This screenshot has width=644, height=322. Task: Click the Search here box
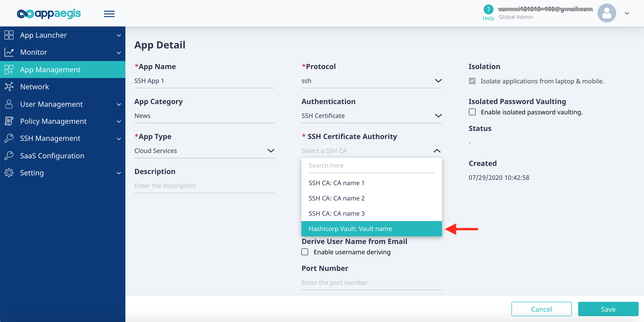(x=371, y=165)
